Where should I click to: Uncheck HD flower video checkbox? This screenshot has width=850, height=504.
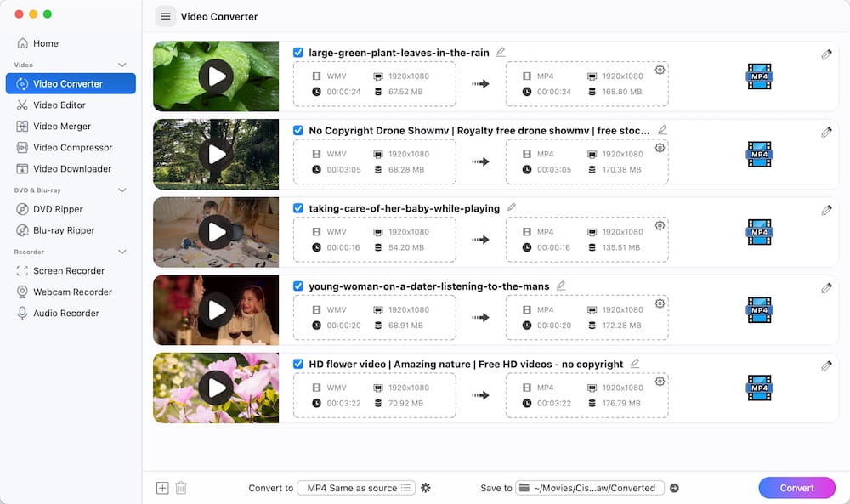pyautogui.click(x=298, y=364)
